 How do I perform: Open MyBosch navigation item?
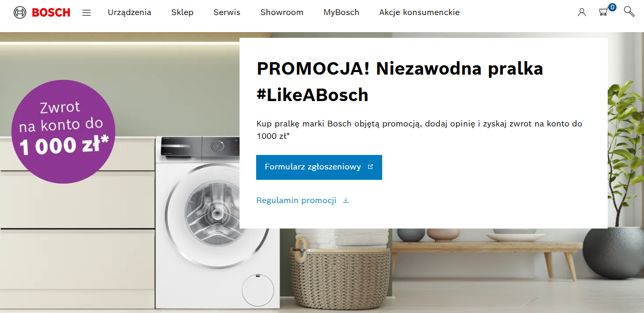click(x=341, y=12)
